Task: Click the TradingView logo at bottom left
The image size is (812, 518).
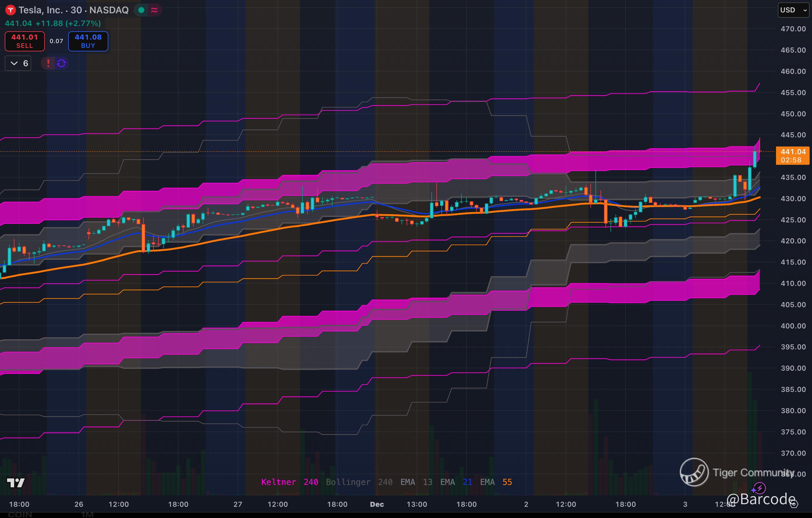Action: coord(16,483)
